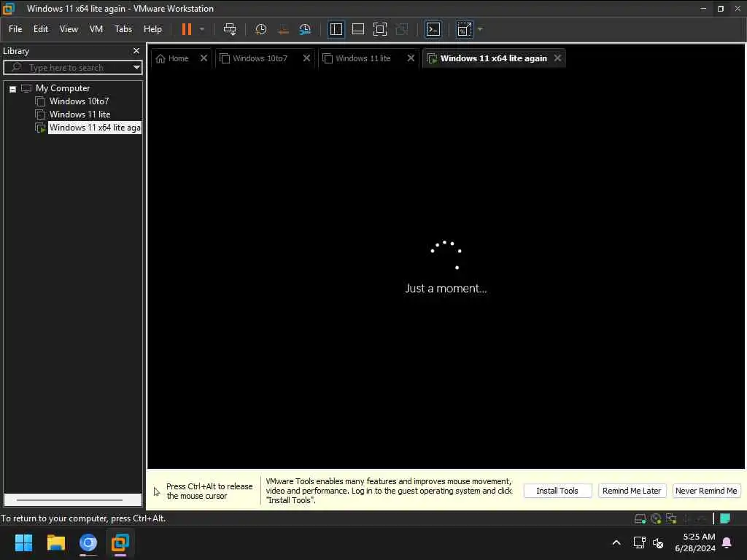Toggle the thumbnail bar view button

click(357, 29)
